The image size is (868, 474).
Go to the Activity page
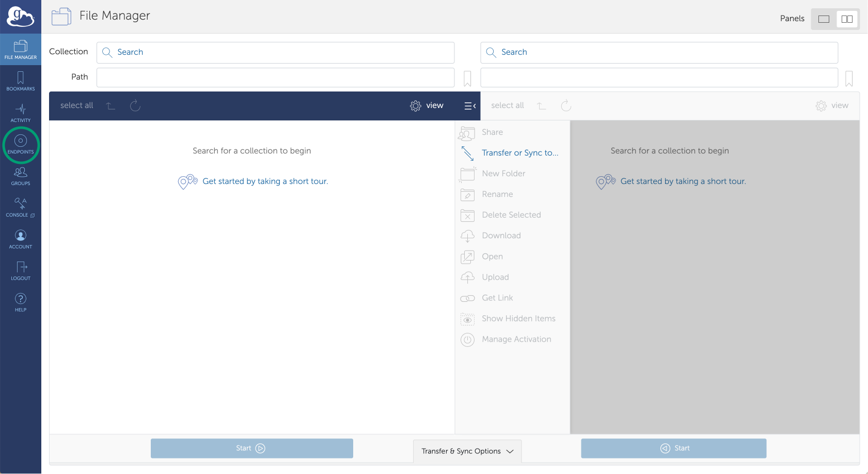click(x=21, y=113)
